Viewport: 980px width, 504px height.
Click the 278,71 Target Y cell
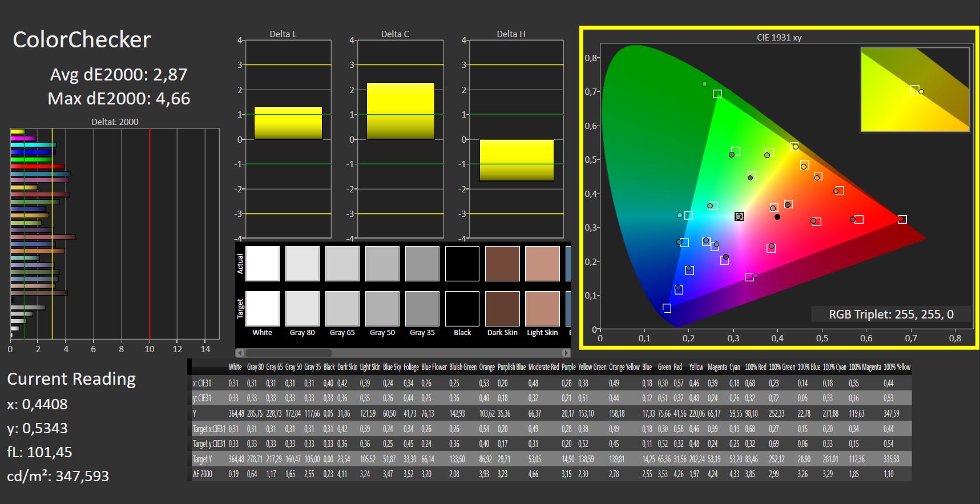click(x=255, y=459)
